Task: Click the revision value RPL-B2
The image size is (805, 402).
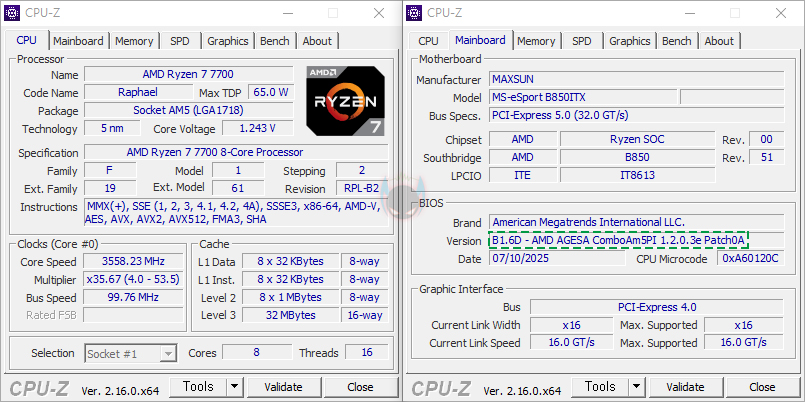Action: [362, 188]
